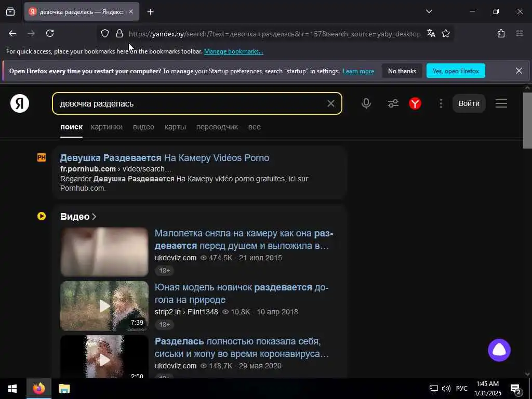Switch to the переводчик tab
532x399 pixels.
pyautogui.click(x=217, y=127)
